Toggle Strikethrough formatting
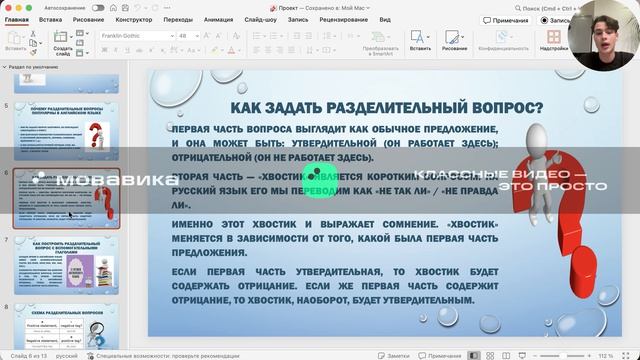This screenshot has height=360, width=640. (139, 50)
